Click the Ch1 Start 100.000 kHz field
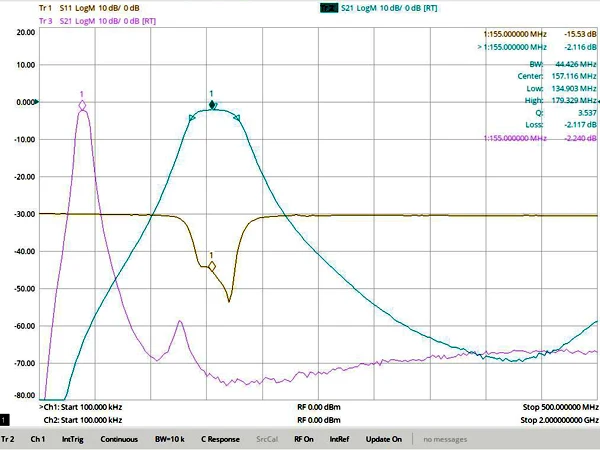 pyautogui.click(x=81, y=407)
